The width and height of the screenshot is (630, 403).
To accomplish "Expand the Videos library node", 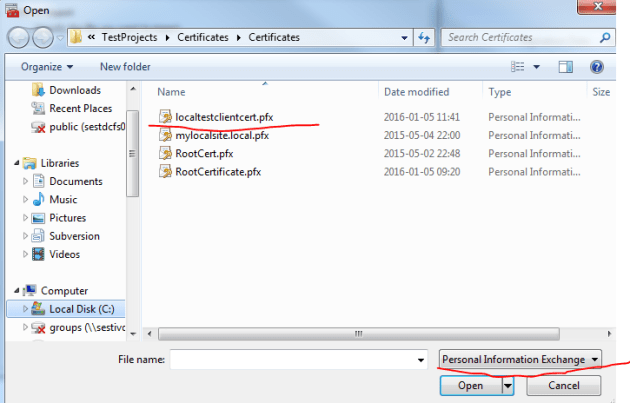I will point(25,254).
